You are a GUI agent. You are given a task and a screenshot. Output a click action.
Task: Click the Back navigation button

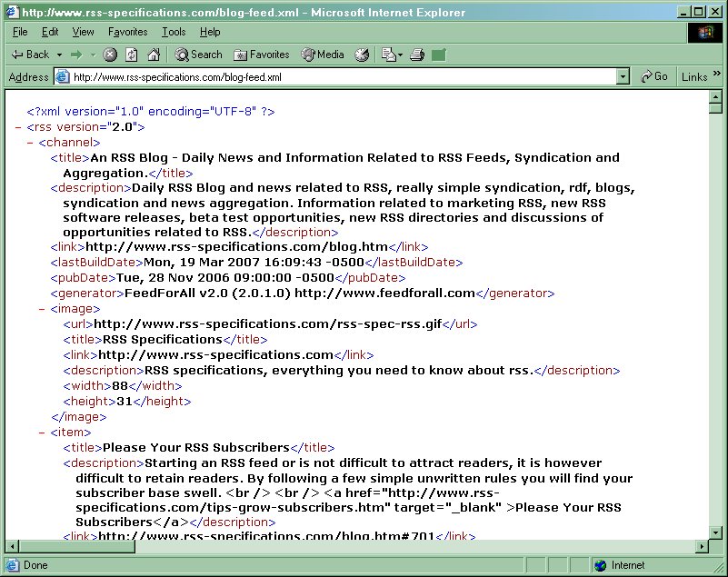click(x=30, y=55)
